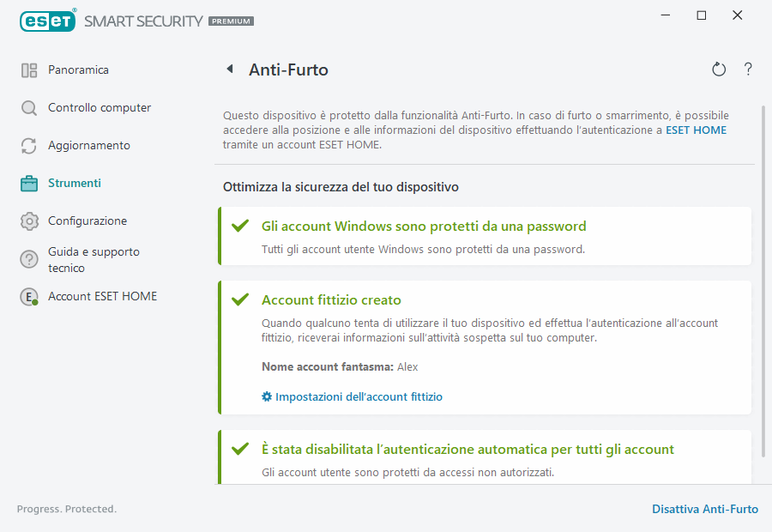Viewport: 772px width, 532px height.
Task: Open help using the question mark icon
Action: pyautogui.click(x=747, y=69)
